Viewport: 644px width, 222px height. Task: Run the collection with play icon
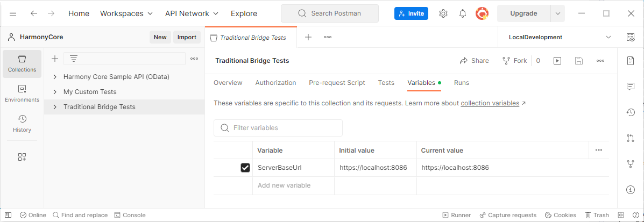point(557,61)
